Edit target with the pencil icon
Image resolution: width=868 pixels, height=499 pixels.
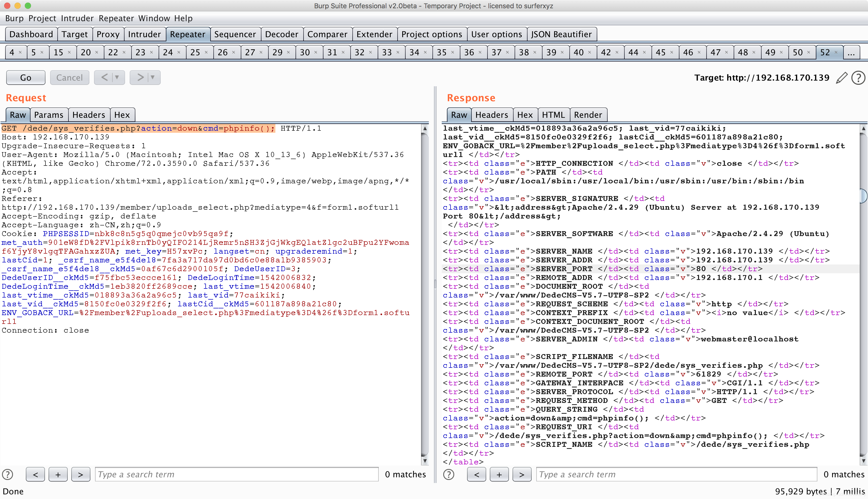pyautogui.click(x=842, y=78)
